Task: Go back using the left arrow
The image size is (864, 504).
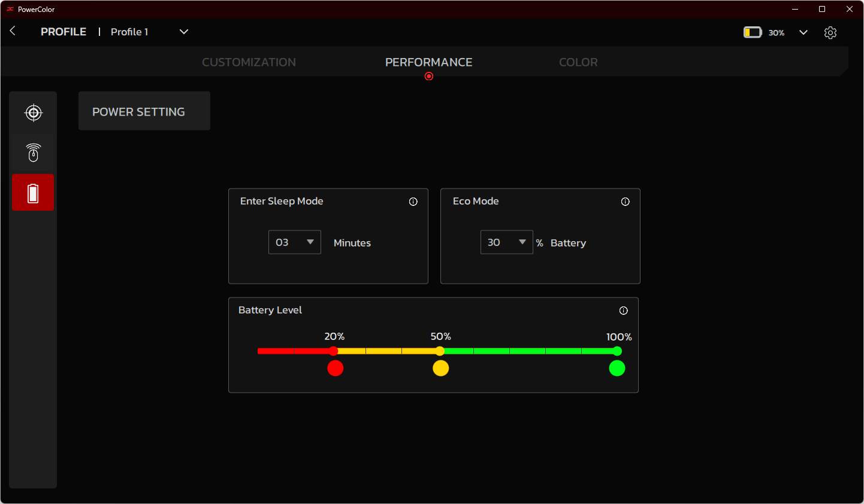Action: (13, 31)
